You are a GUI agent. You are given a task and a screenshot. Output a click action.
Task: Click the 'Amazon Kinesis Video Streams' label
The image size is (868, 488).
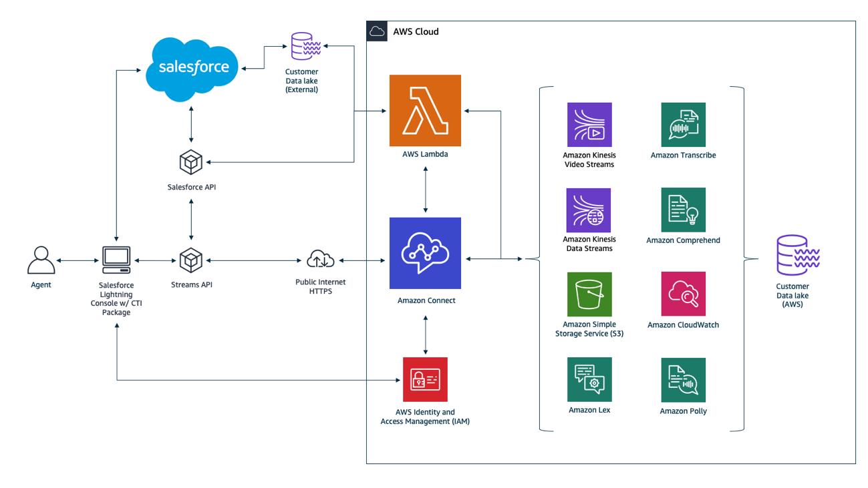coord(589,160)
